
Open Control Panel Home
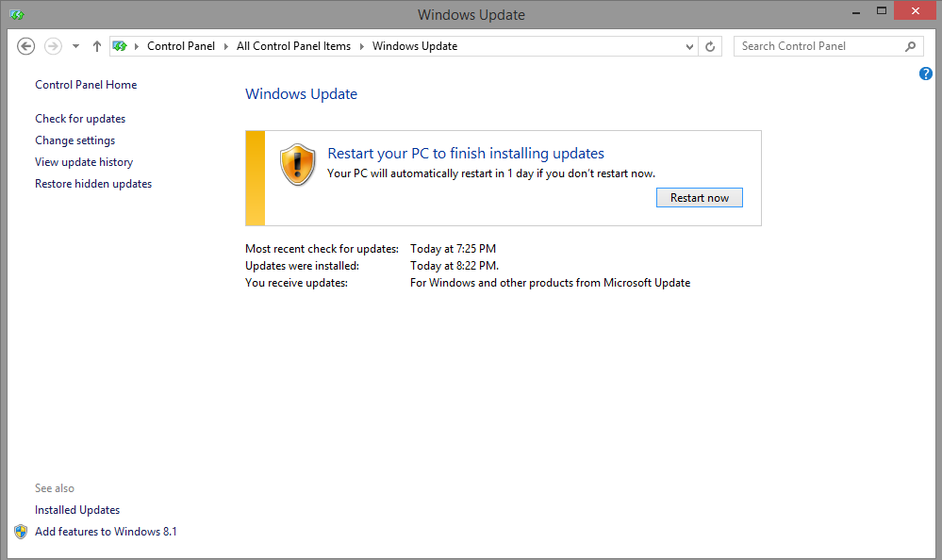86,85
